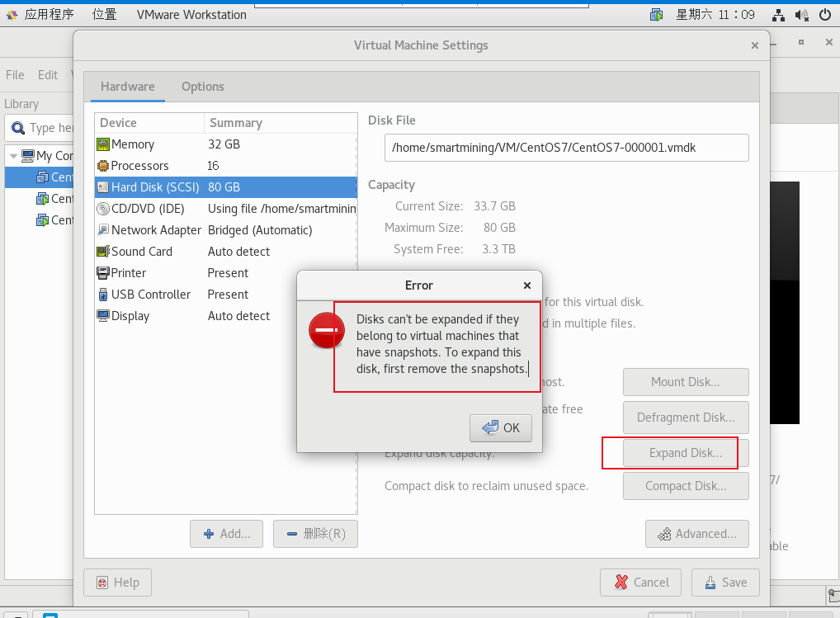Viewport: 840px width, 618px height.
Task: Click the Help button
Action: 118,583
